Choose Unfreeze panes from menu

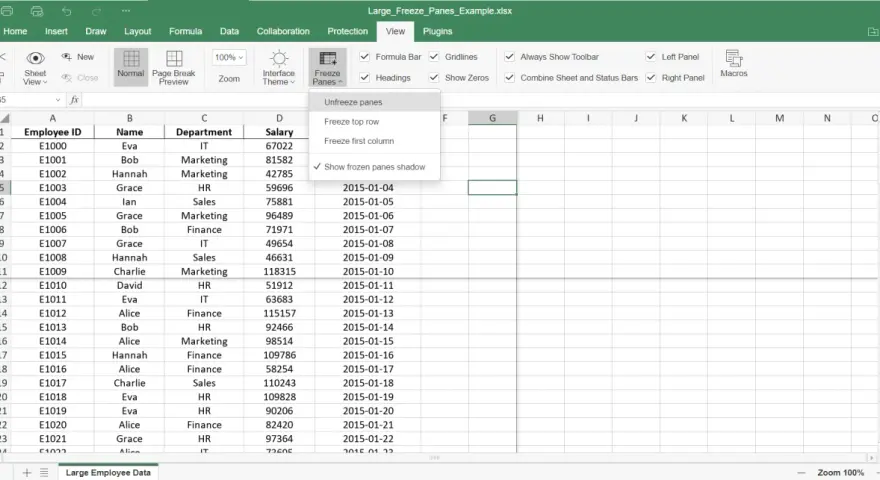tap(374, 102)
